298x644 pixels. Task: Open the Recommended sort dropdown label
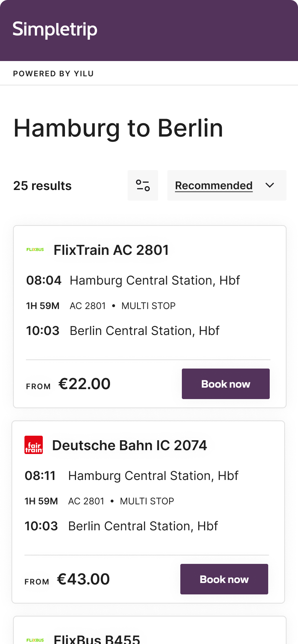click(214, 185)
